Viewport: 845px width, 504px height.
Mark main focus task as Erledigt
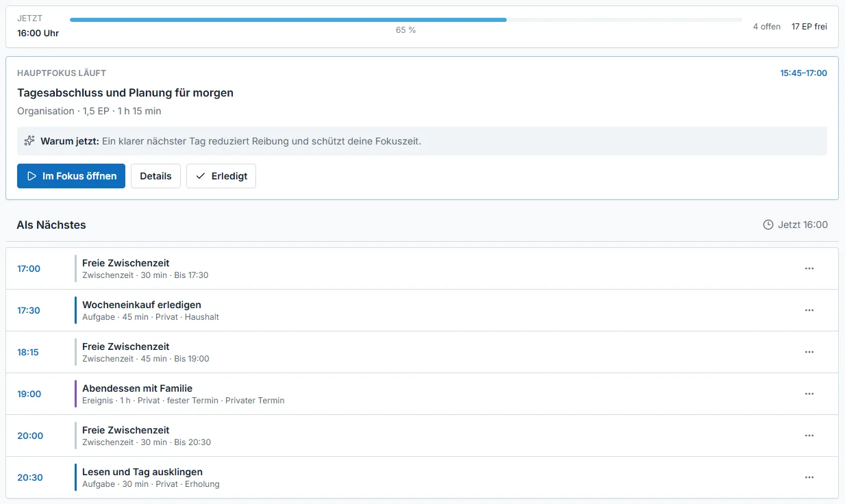click(221, 176)
